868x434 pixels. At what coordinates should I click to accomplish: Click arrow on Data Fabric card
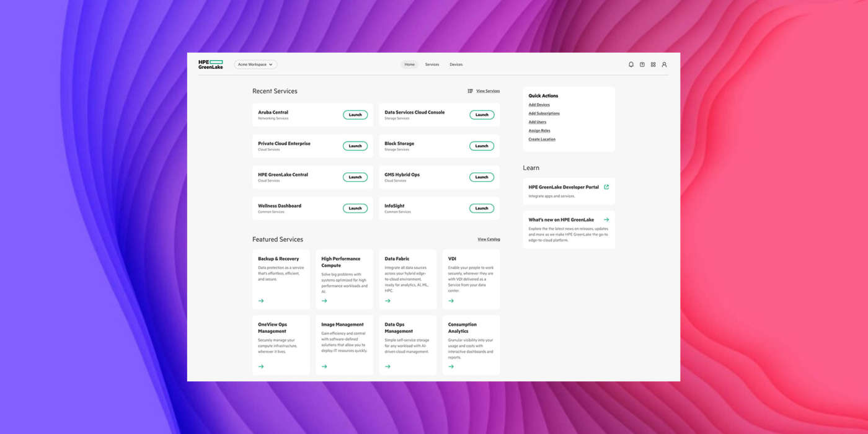tap(387, 301)
